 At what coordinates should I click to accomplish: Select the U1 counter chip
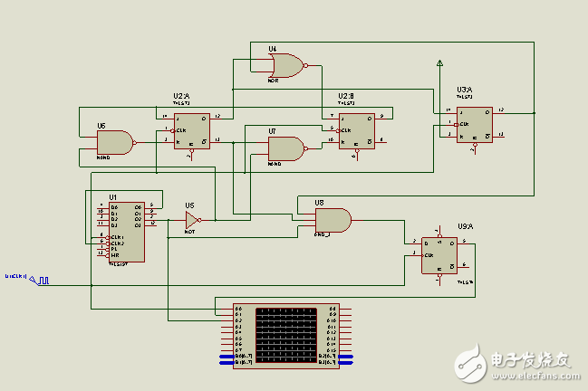(x=126, y=230)
